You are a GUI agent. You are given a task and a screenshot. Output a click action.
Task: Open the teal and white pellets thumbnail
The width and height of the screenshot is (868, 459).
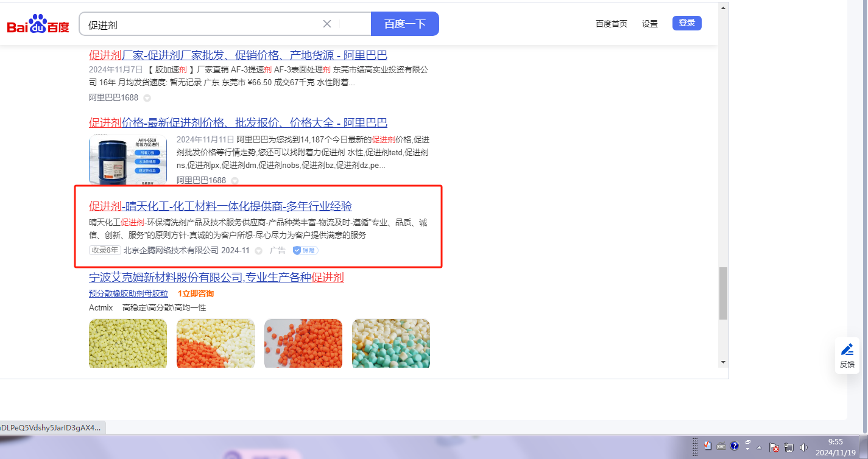coord(391,343)
